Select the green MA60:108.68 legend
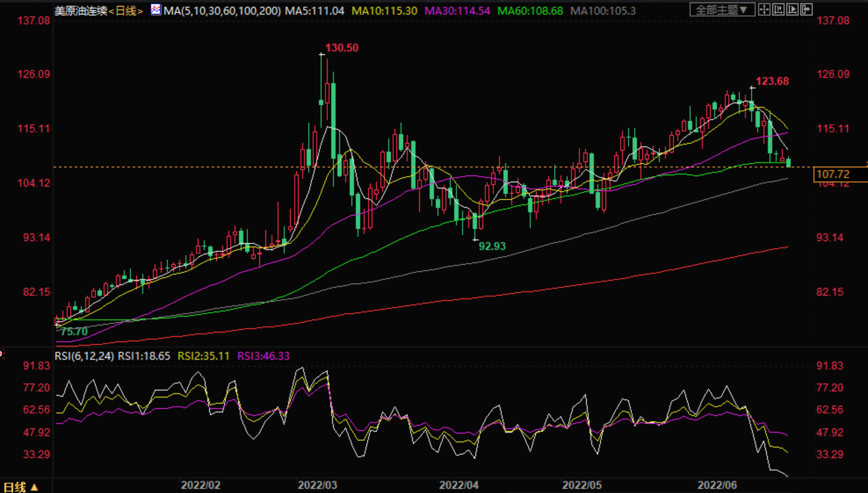The height and width of the screenshot is (493, 868). [x=529, y=11]
